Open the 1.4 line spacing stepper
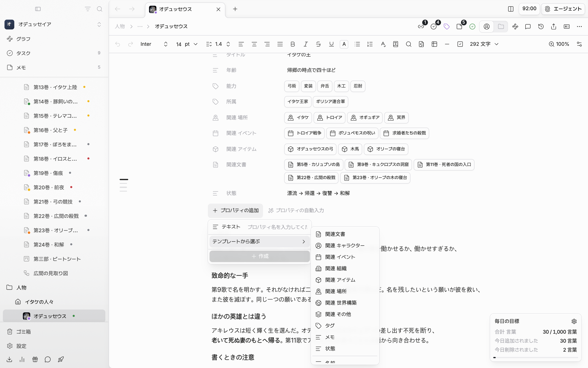The image size is (588, 368). coord(228,44)
